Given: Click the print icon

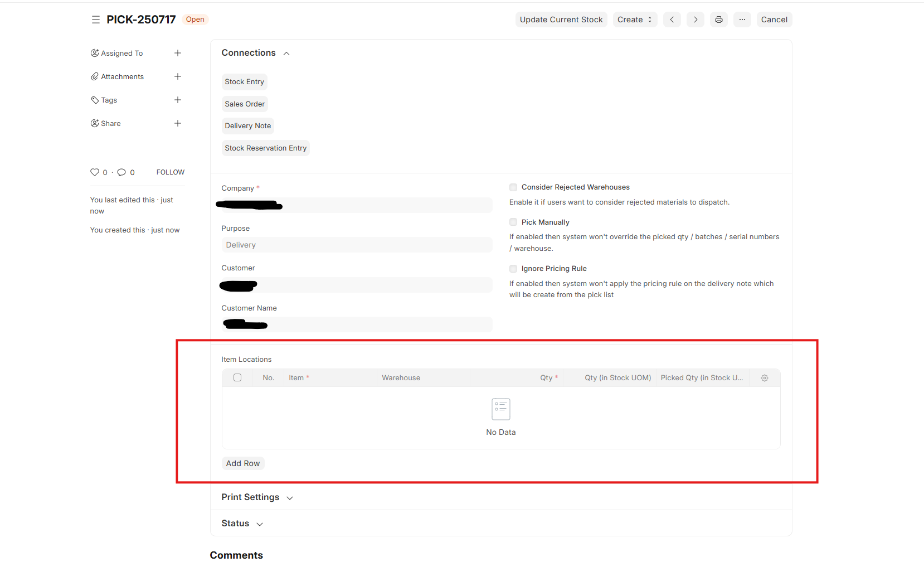Looking at the screenshot, I should [x=718, y=20].
